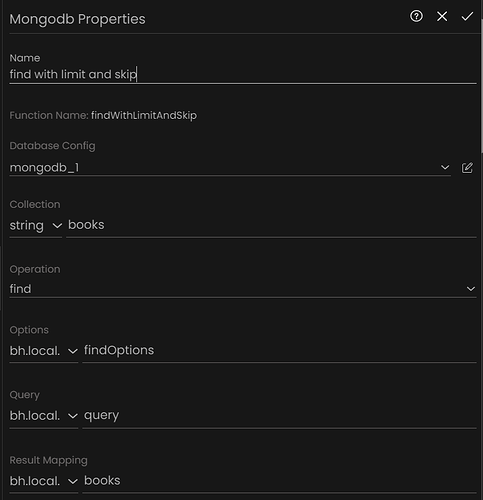Open the Options bh.local. scope dropdown
The image size is (483, 500).
point(44,351)
